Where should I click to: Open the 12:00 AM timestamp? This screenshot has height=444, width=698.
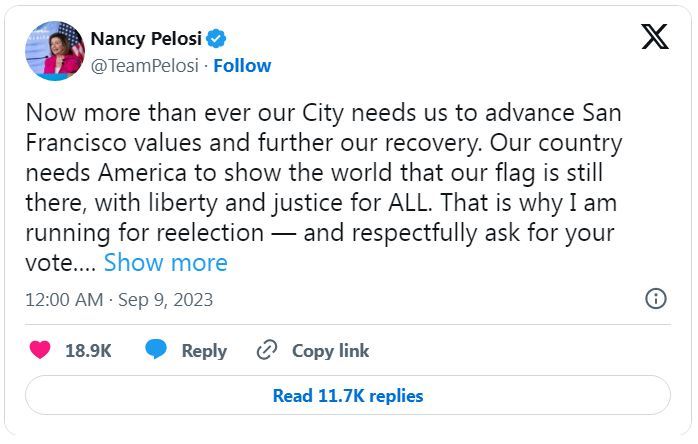pyautogui.click(x=64, y=300)
